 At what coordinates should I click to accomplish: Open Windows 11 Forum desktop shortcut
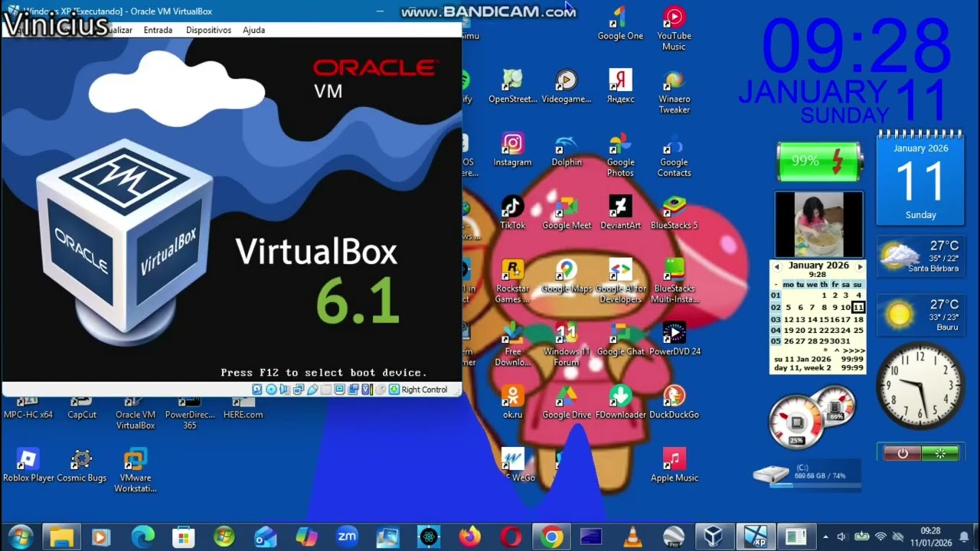click(567, 344)
